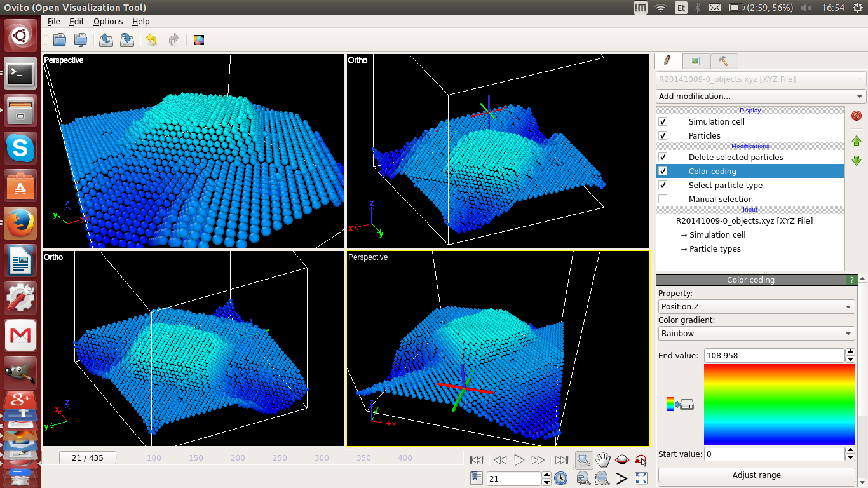Maximize the active viewport

click(x=641, y=478)
